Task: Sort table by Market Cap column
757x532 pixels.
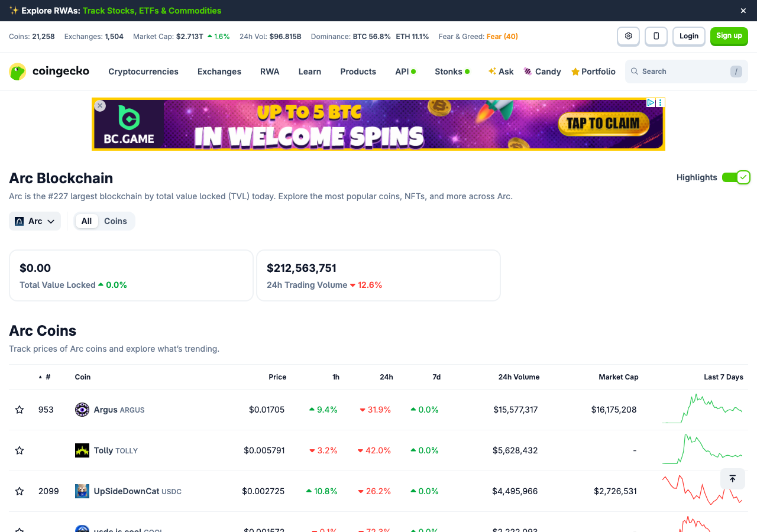Action: coord(619,377)
